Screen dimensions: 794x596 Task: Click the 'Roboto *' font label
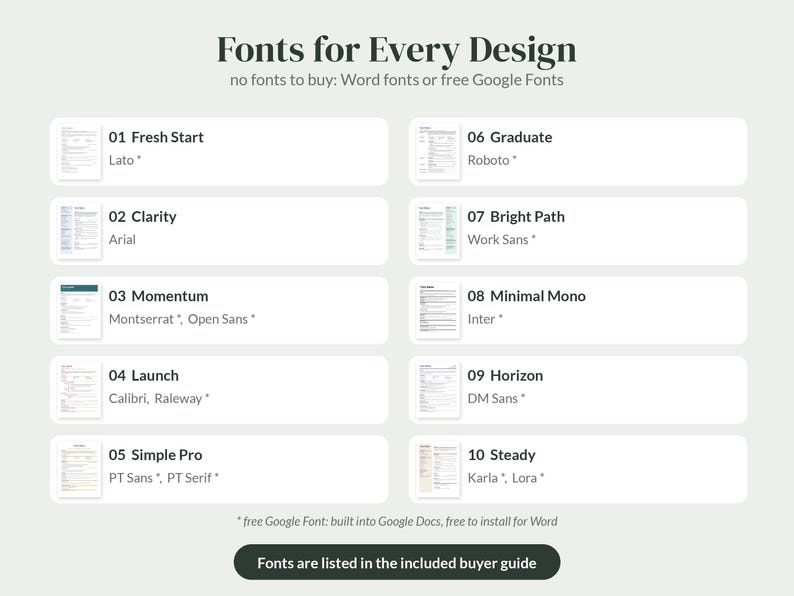coord(492,161)
